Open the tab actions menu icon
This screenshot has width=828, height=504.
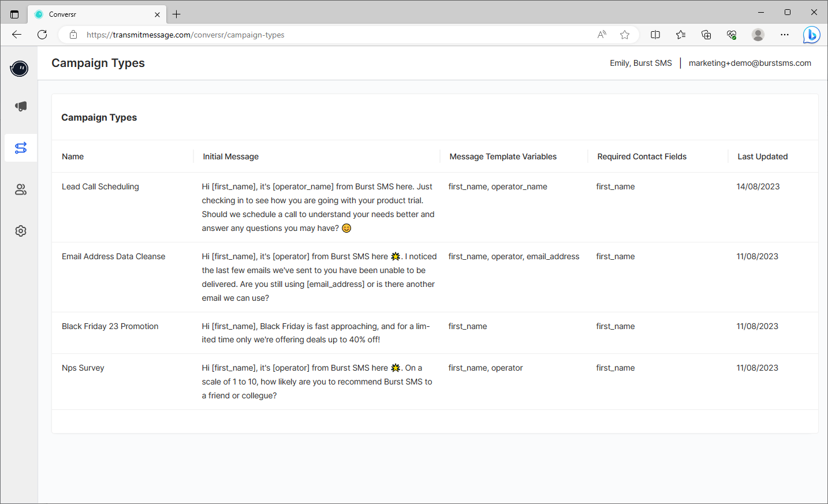[14, 14]
